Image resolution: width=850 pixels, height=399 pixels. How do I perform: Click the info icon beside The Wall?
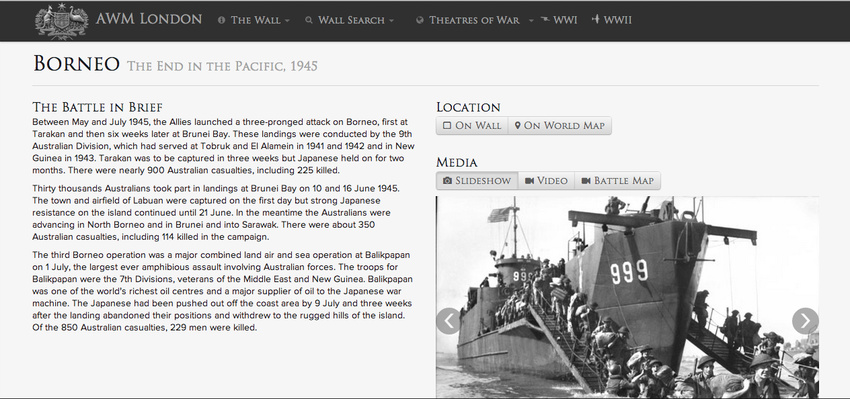click(x=221, y=20)
